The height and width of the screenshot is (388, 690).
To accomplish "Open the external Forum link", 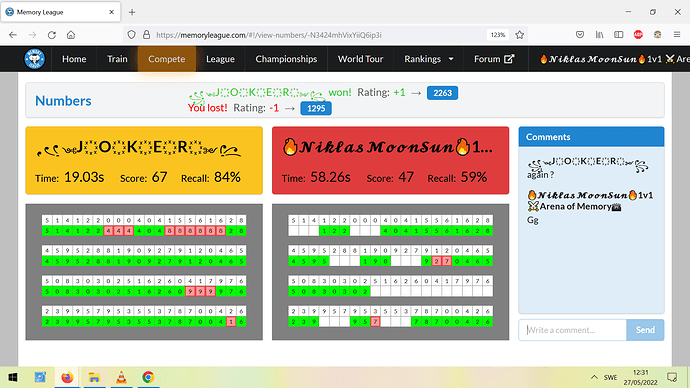I will pyautogui.click(x=494, y=59).
